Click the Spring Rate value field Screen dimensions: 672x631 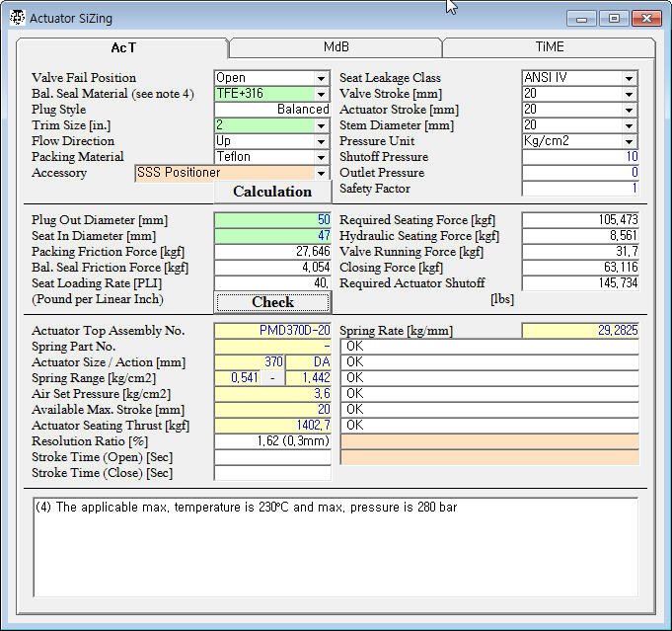click(580, 330)
